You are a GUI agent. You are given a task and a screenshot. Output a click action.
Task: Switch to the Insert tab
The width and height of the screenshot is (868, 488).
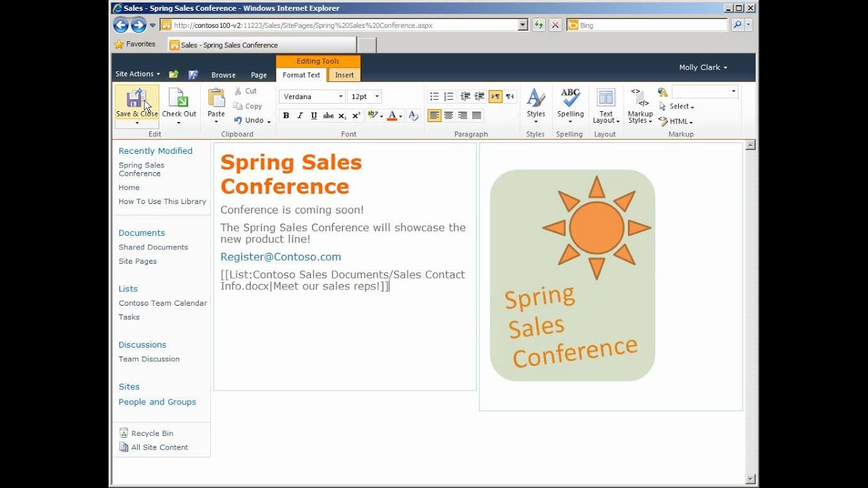click(x=344, y=75)
